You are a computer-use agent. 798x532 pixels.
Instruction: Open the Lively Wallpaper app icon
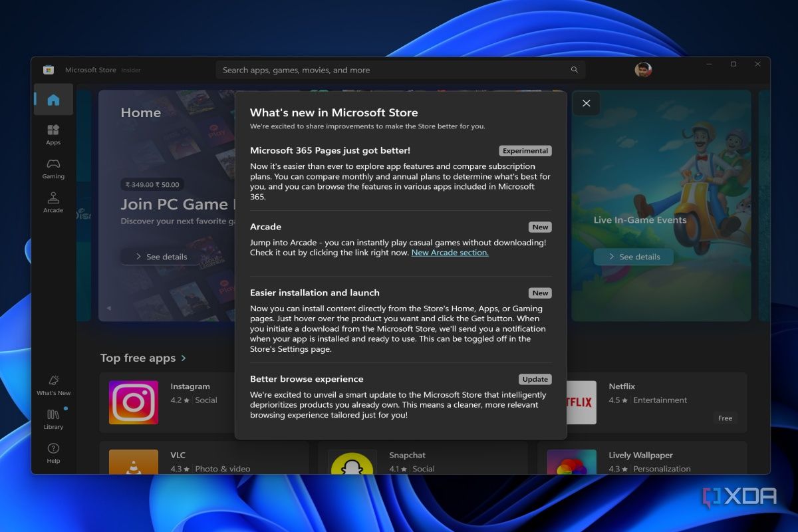571,462
